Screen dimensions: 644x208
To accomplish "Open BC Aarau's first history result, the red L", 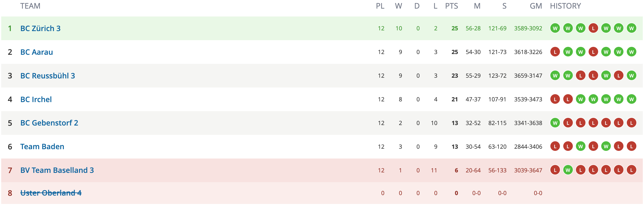I will [x=555, y=52].
